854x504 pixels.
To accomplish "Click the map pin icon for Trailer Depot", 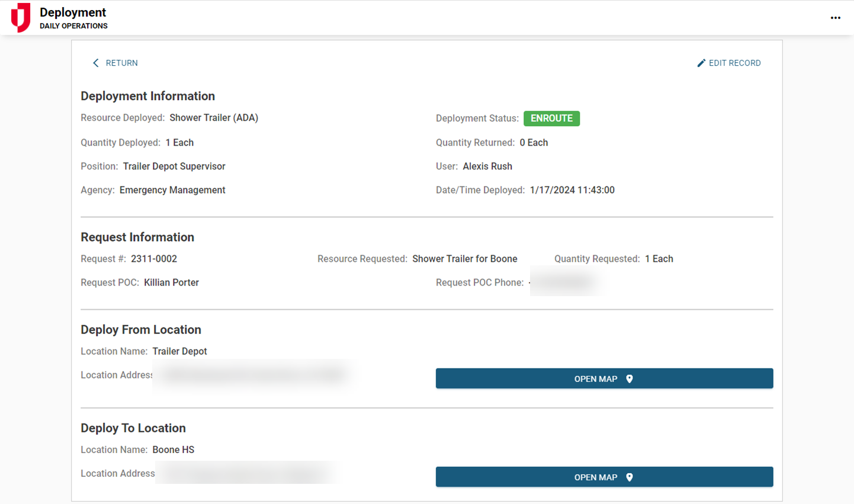I will (x=630, y=379).
